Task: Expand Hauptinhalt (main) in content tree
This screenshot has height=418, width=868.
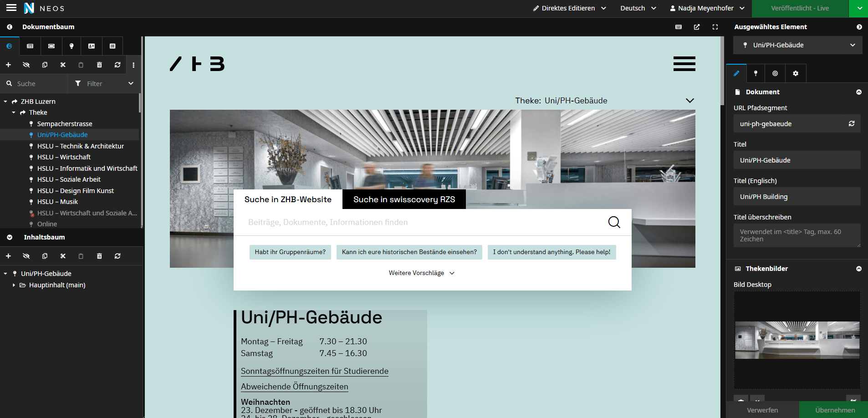Action: [14, 285]
